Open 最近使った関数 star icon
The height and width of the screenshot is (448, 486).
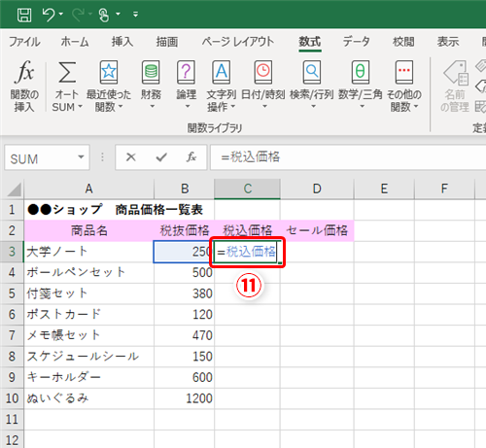(x=109, y=72)
